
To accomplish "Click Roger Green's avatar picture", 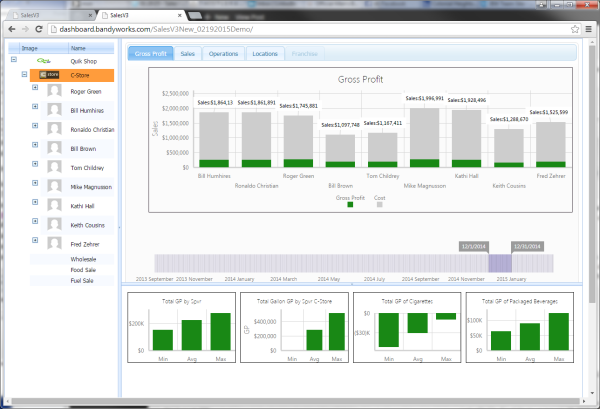I will click(x=54, y=91).
